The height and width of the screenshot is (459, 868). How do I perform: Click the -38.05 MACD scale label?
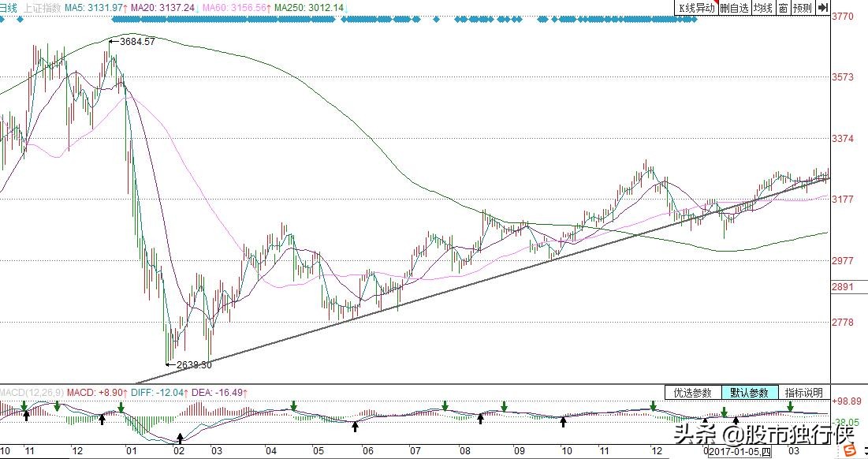click(845, 423)
